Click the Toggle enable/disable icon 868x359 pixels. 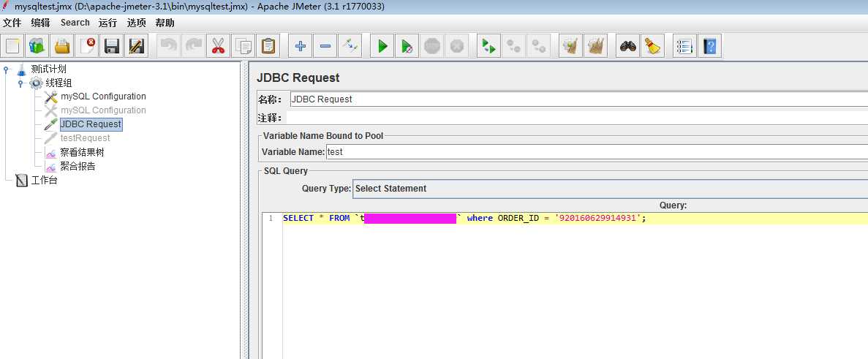click(x=350, y=46)
